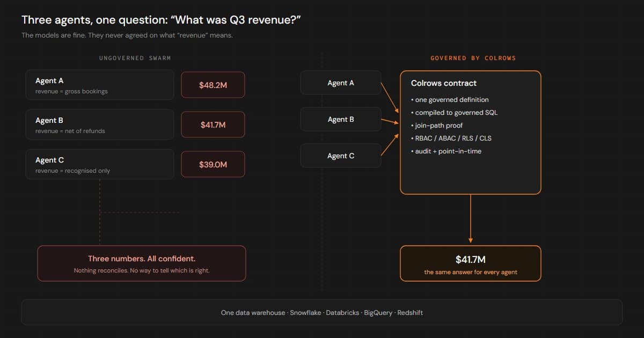Screen dimensions: 644x338
Task: Click the 'Three numbers. All confident.' box
Action: click(142, 263)
